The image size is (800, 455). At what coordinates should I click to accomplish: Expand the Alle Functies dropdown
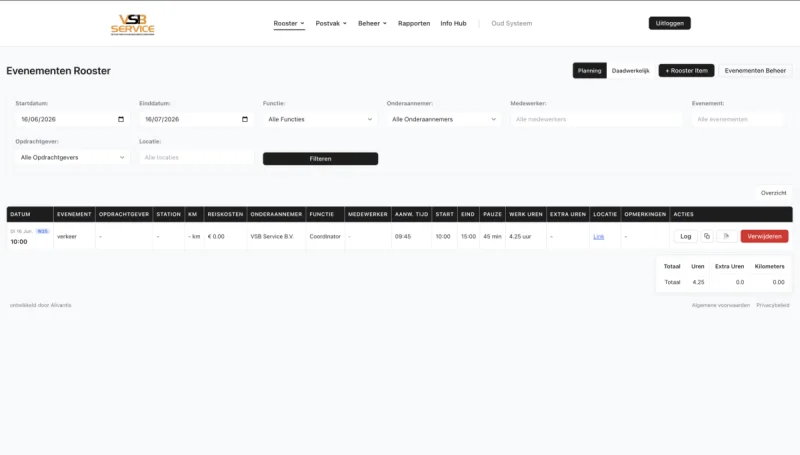(320, 119)
